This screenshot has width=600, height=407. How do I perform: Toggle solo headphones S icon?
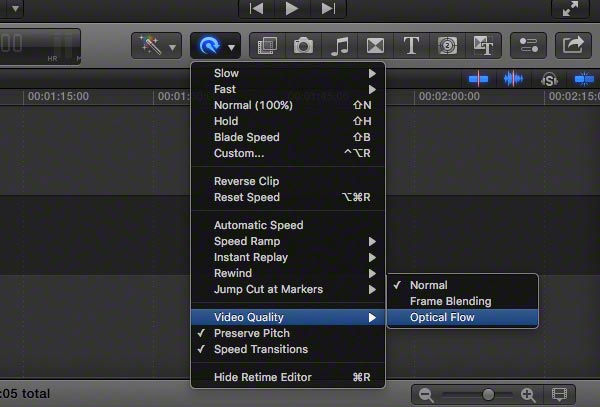549,80
